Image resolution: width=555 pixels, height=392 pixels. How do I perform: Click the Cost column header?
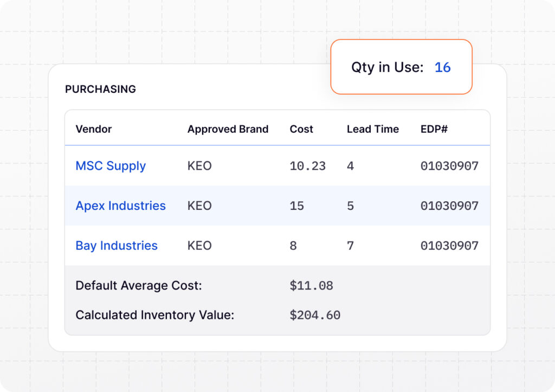[301, 129]
